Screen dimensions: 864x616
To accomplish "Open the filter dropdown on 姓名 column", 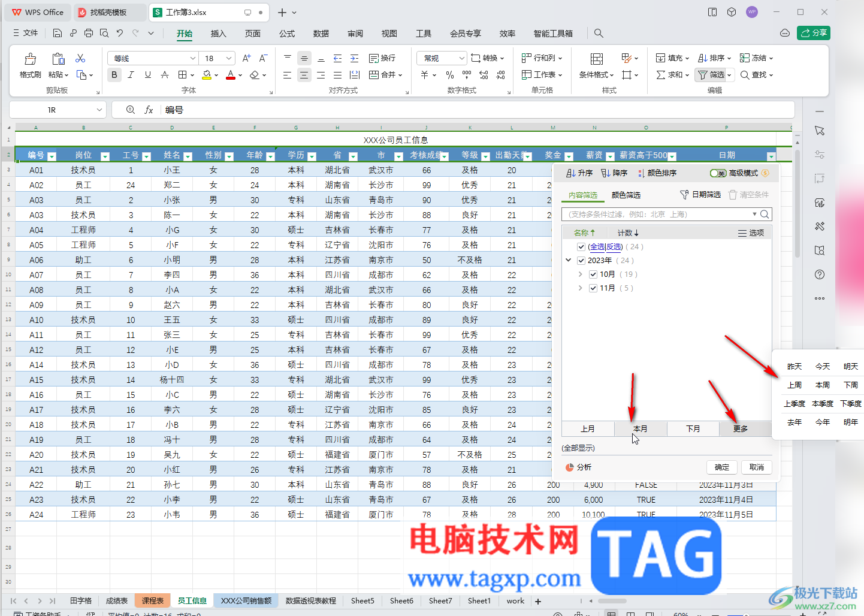I will pyautogui.click(x=188, y=156).
